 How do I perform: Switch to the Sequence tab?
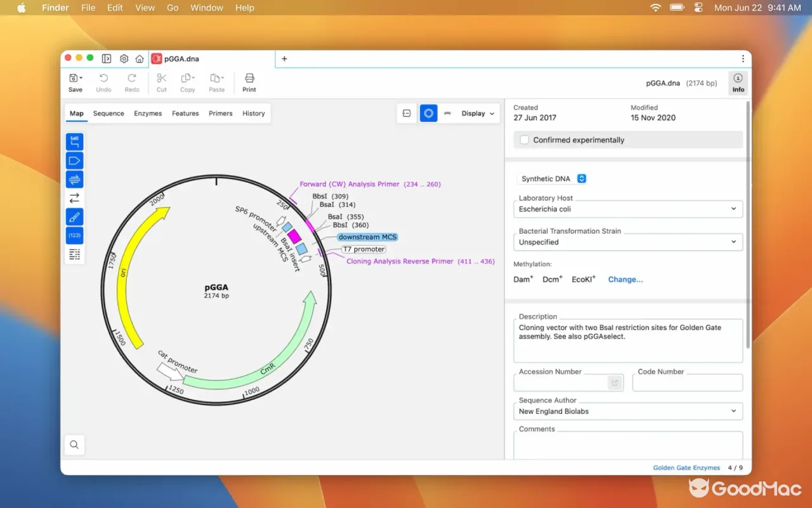(x=108, y=113)
